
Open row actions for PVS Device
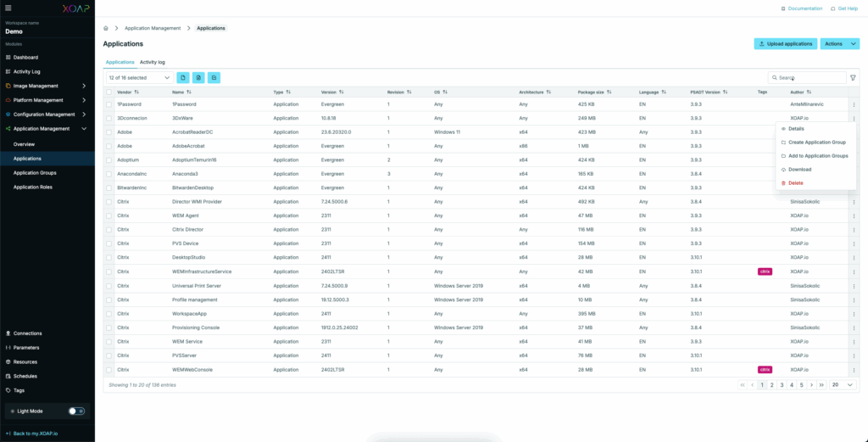(x=854, y=243)
